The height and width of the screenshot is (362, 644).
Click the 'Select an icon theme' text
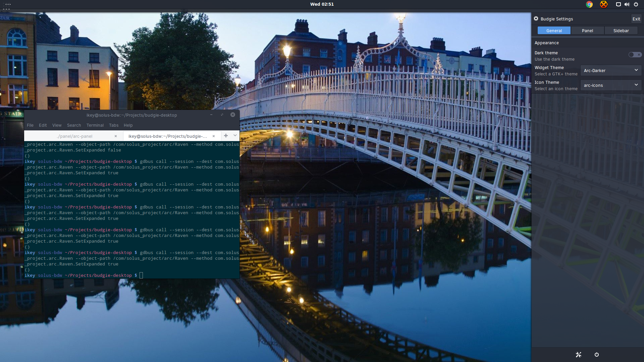pos(556,89)
